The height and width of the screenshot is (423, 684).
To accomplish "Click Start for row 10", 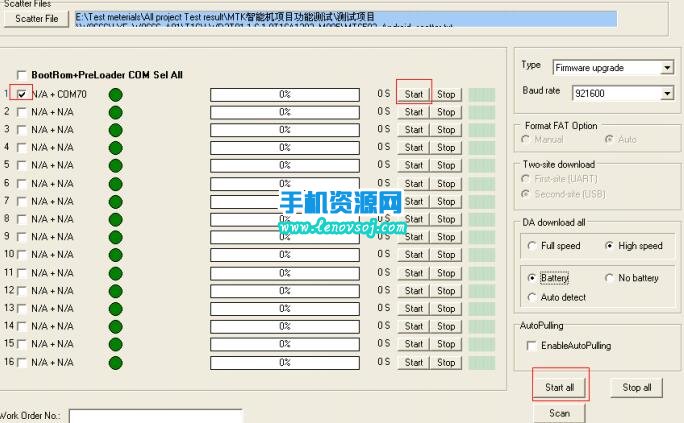I will [414, 255].
